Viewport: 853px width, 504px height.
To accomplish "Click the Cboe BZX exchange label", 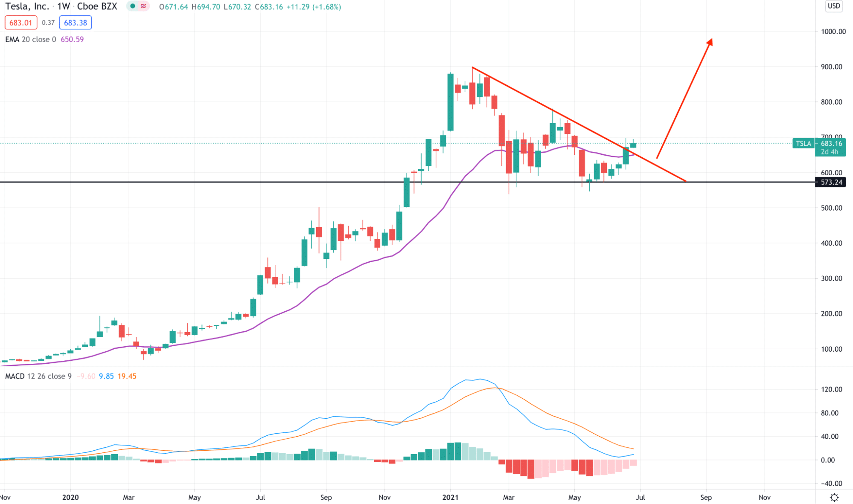I will click(97, 6).
